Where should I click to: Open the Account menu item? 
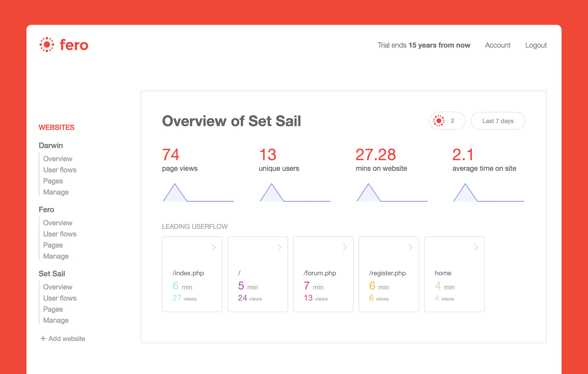tap(498, 45)
